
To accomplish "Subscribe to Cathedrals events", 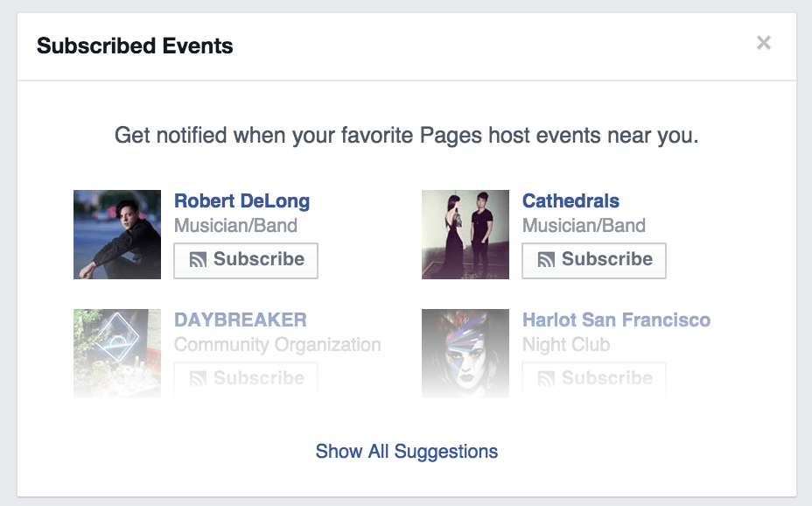I will 594,260.
